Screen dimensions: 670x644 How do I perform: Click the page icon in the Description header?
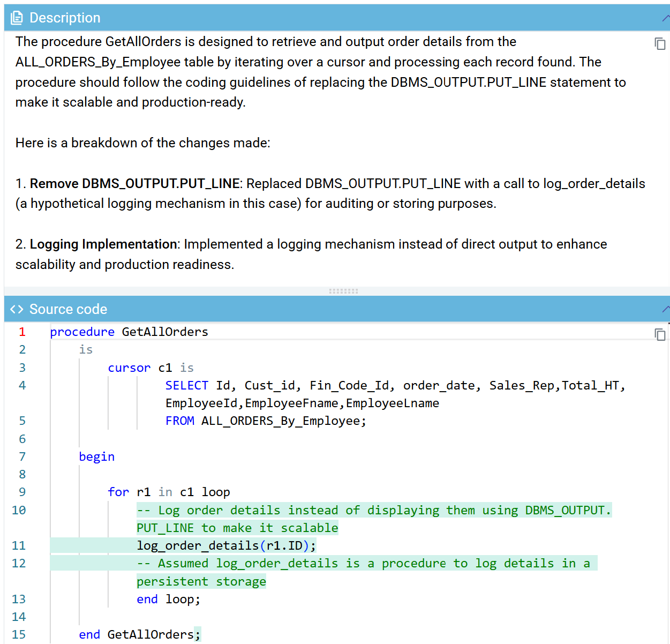point(17,17)
